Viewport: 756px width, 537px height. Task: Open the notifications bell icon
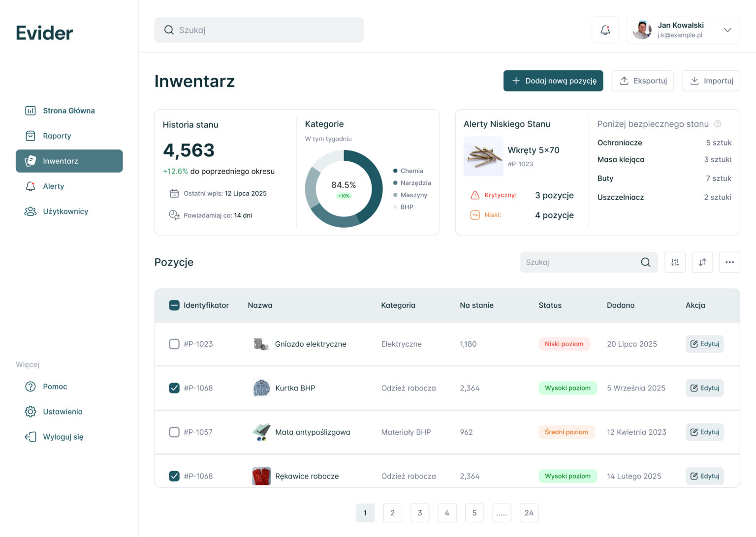[605, 30]
